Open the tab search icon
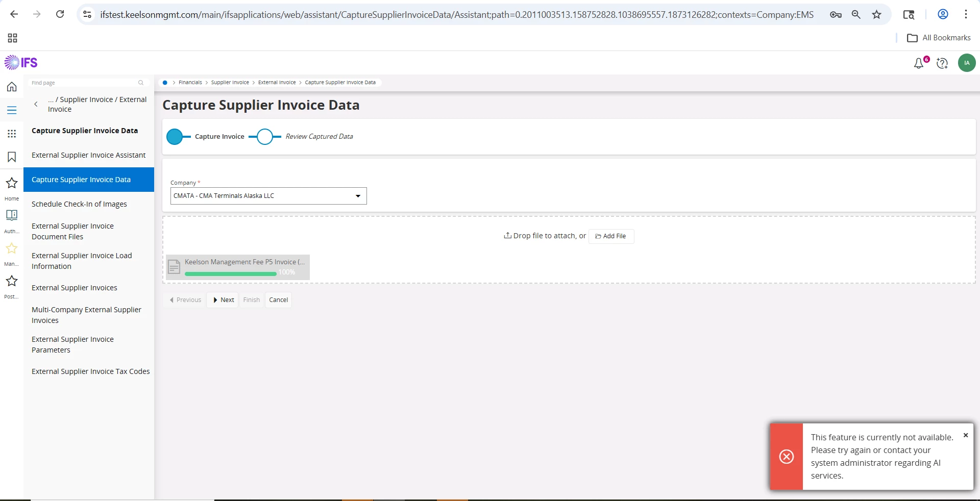980x501 pixels. coord(909,14)
